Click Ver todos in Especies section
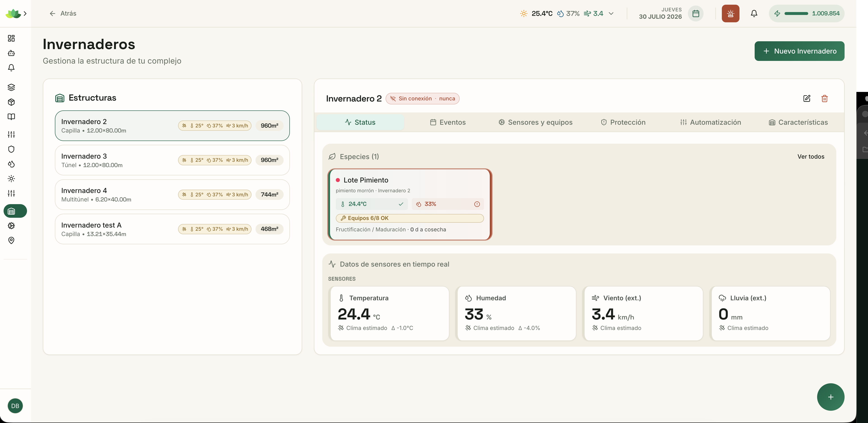The image size is (868, 423). [810, 157]
